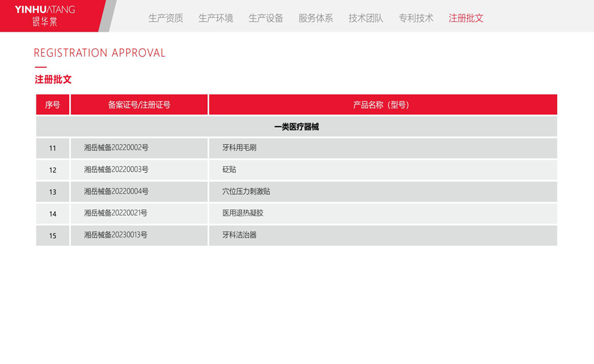Go to the 服务体系 section
The image size is (594, 364).
click(x=315, y=18)
